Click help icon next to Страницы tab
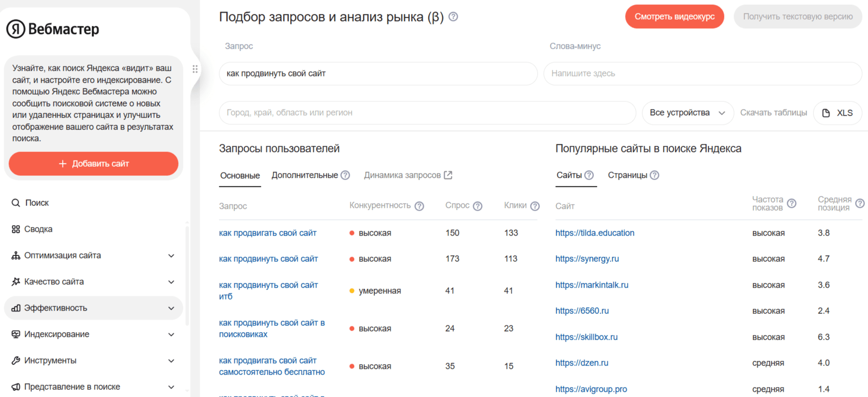The height and width of the screenshot is (397, 868). pos(654,175)
